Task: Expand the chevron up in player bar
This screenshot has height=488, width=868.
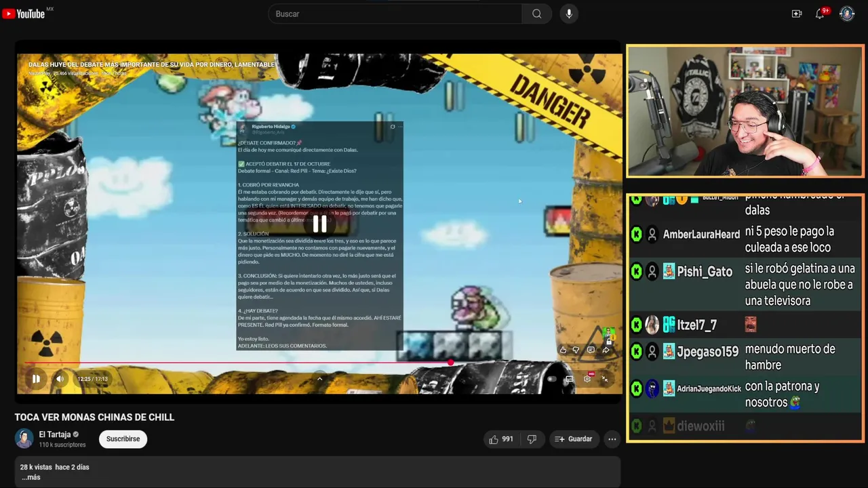Action: 320,379
